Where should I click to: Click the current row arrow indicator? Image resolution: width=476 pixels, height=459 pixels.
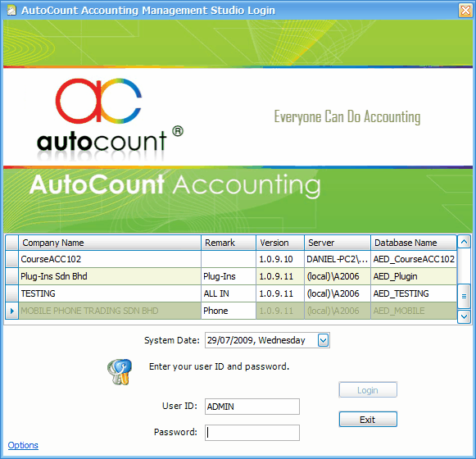pos(12,311)
